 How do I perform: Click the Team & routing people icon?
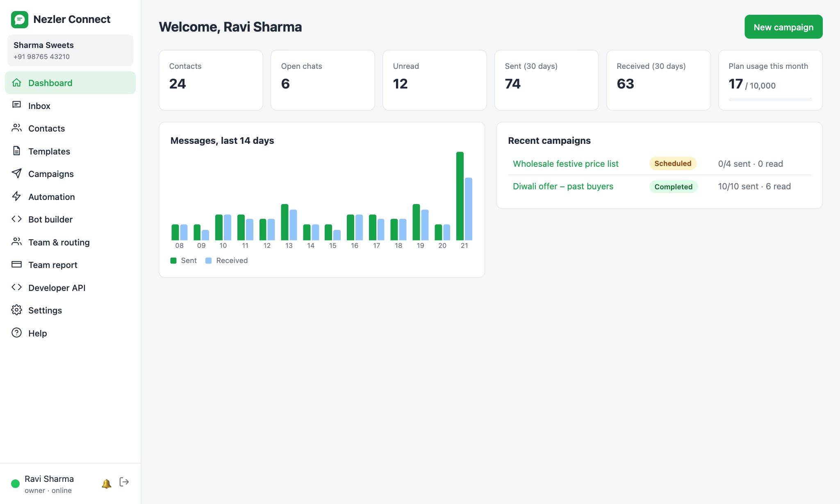click(x=16, y=242)
